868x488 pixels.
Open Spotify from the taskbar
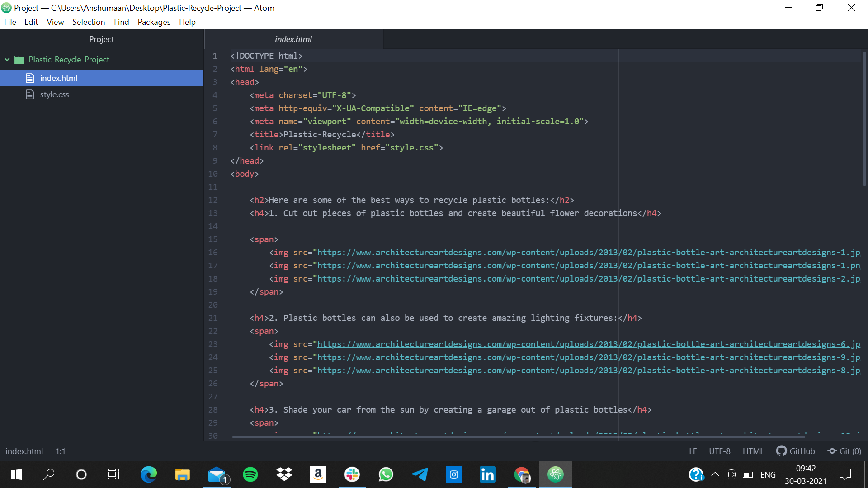click(x=250, y=474)
